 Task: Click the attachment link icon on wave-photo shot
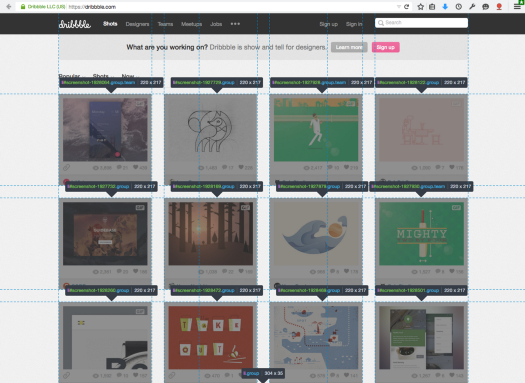tap(66, 167)
